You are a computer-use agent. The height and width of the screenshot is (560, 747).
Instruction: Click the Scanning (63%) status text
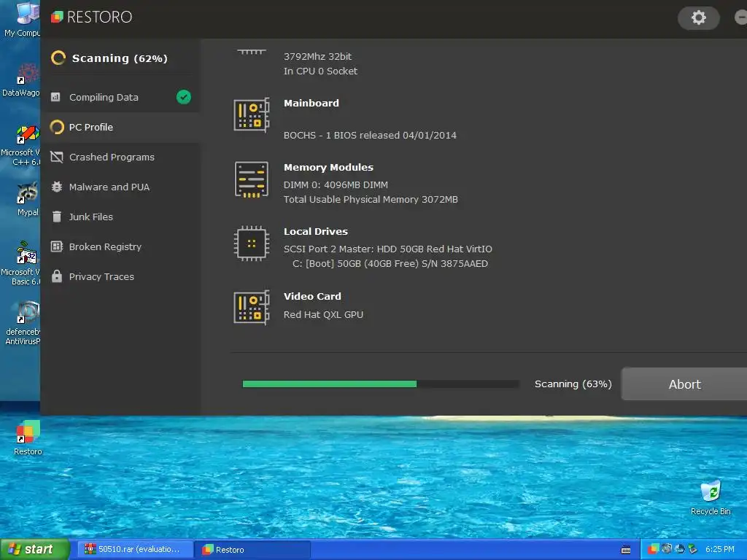point(573,384)
